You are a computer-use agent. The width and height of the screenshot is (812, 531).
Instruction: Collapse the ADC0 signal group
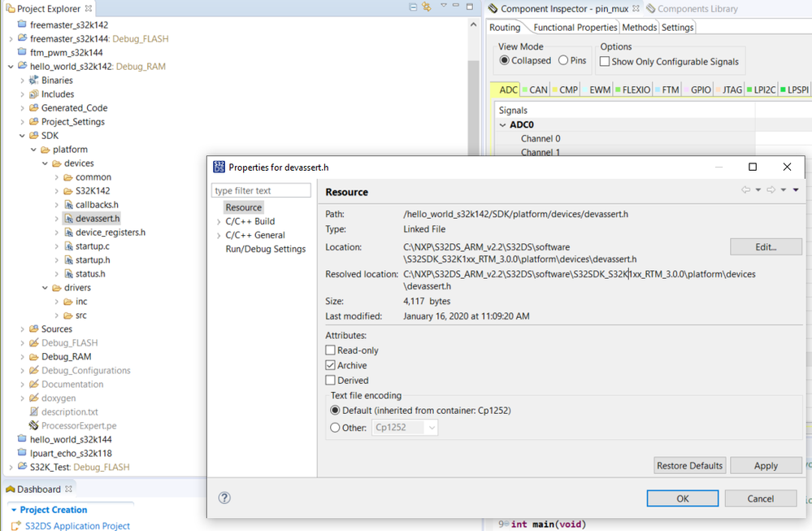tap(502, 125)
